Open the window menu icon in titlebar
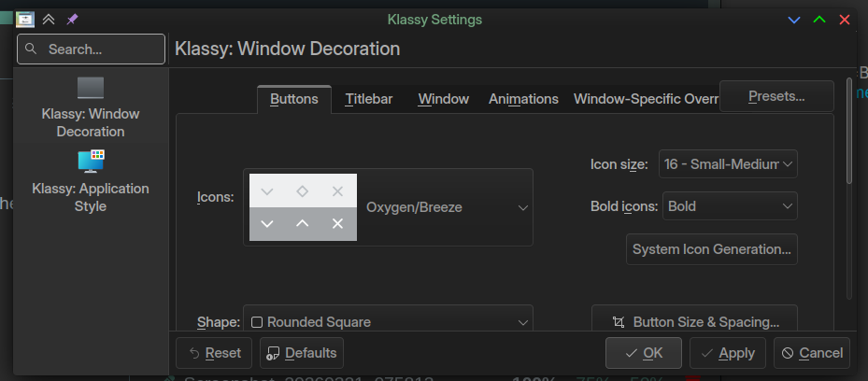The width and height of the screenshot is (868, 381). point(25,19)
